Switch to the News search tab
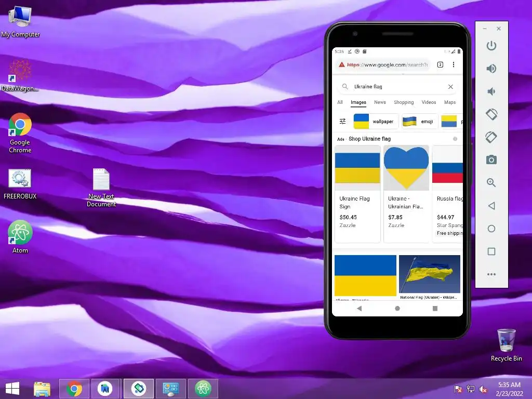This screenshot has width=532, height=399. coord(380,102)
